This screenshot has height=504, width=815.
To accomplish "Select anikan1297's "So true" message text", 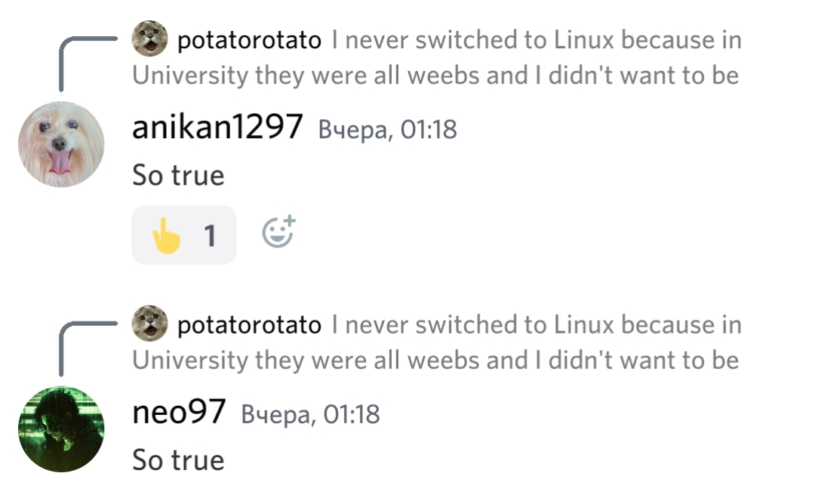I will (x=178, y=175).
